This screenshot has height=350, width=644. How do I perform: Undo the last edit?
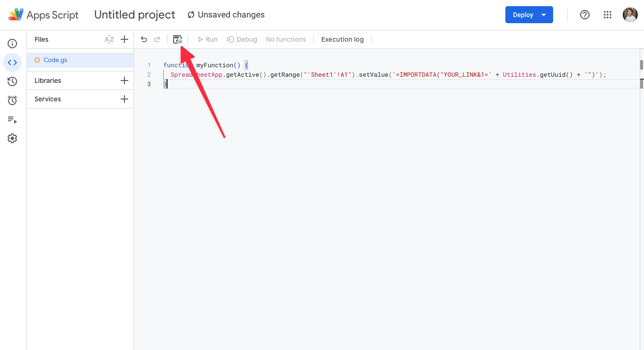[x=144, y=39]
